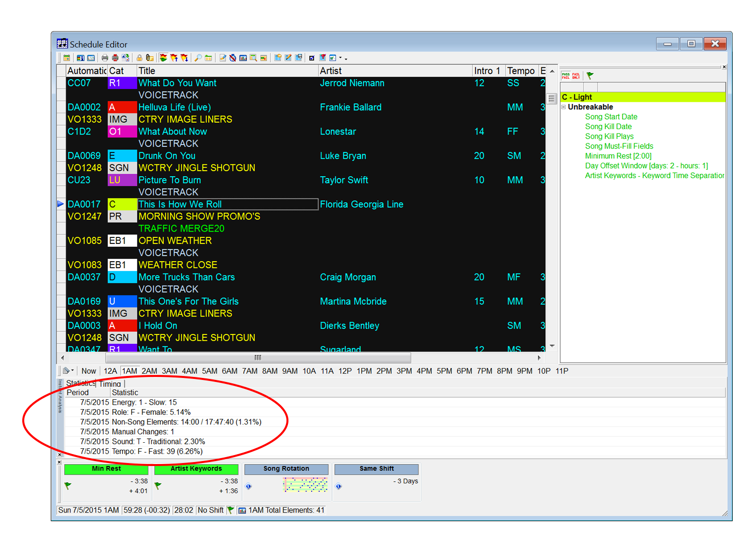Select the Drunk On You song row

pyautogui.click(x=167, y=156)
